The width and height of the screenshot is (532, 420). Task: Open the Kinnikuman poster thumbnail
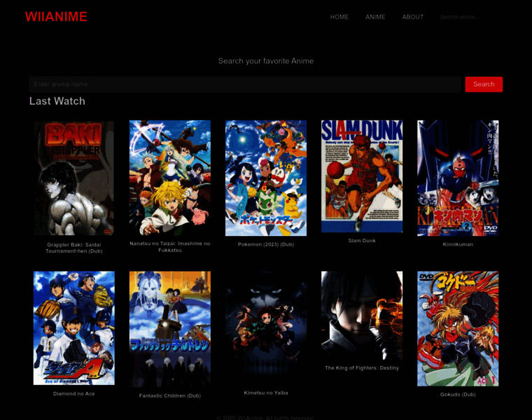pos(458,178)
